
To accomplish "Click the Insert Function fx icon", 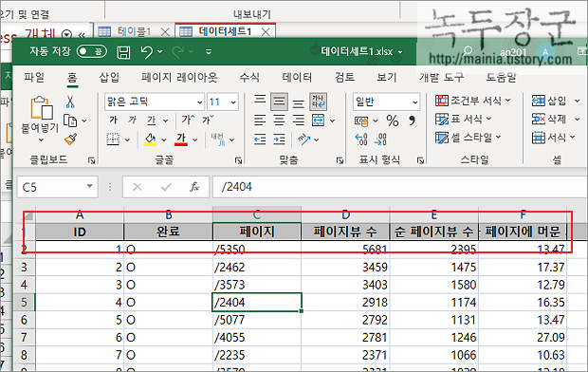I will [194, 187].
